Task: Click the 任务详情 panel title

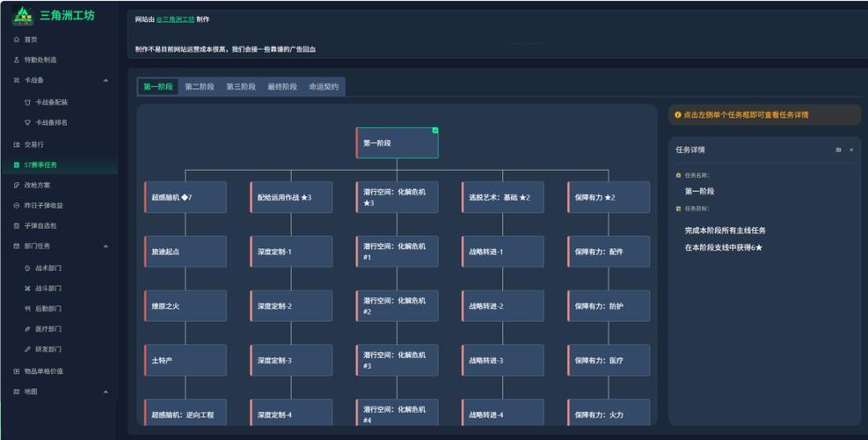Action: coord(690,150)
